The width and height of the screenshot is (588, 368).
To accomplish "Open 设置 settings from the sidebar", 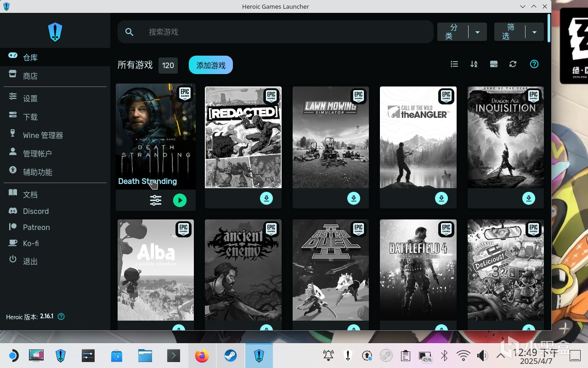I will tap(55, 98).
